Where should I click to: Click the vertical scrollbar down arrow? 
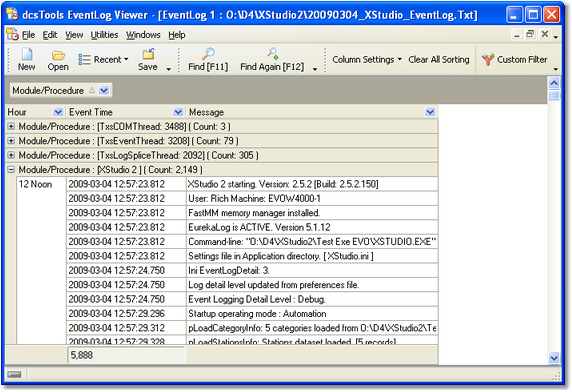coord(554,358)
